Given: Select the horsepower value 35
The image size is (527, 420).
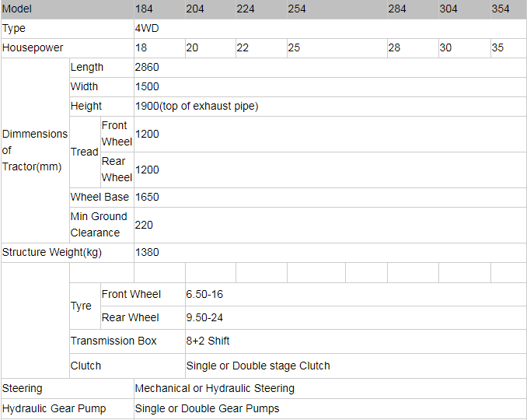Looking at the screenshot, I should click(x=497, y=47).
